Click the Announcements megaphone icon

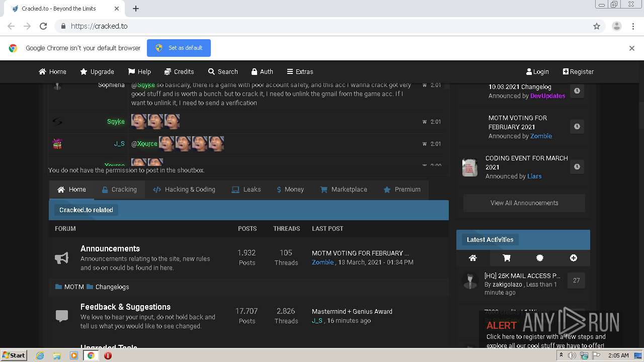point(61,258)
